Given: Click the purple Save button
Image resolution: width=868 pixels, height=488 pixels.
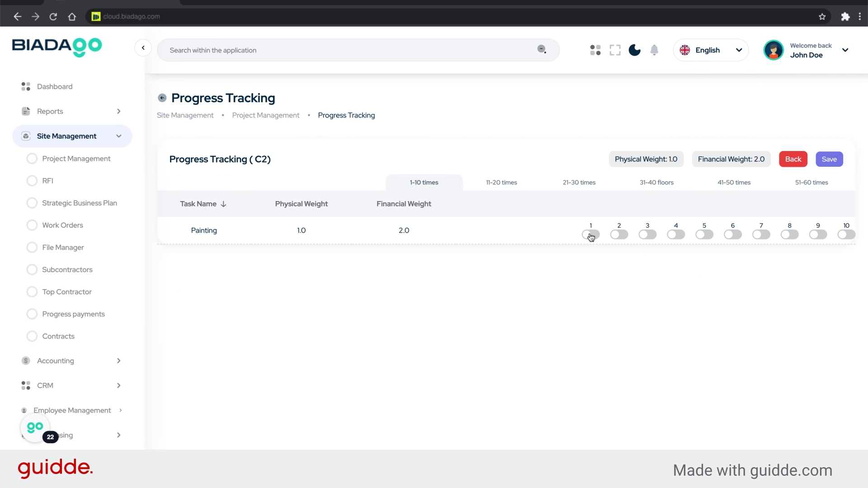Looking at the screenshot, I should [829, 159].
